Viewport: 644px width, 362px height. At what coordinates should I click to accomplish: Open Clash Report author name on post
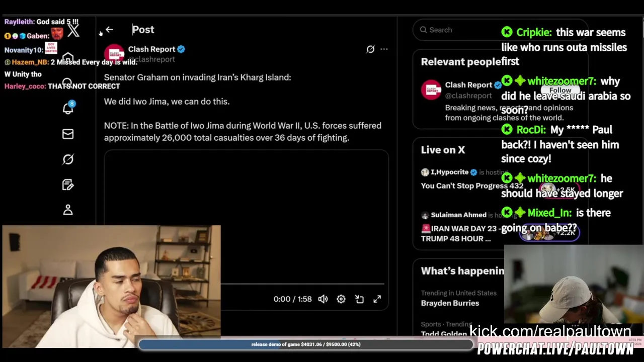pos(151,49)
